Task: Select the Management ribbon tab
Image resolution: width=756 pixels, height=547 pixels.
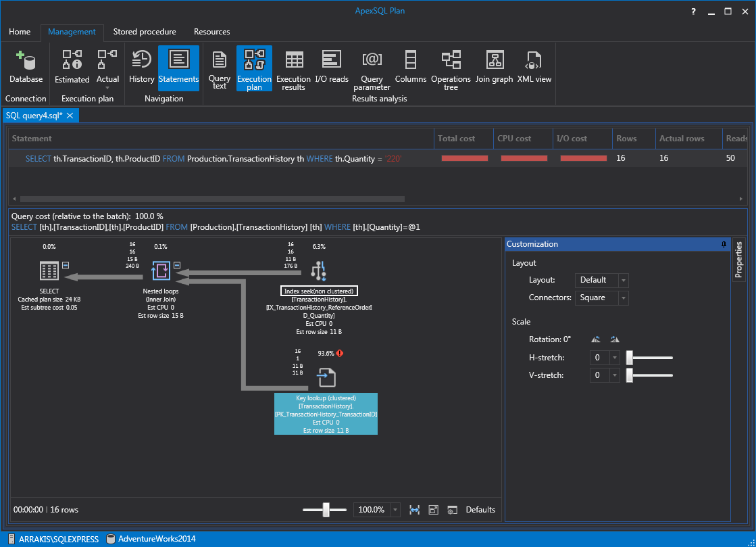Action: pos(72,32)
